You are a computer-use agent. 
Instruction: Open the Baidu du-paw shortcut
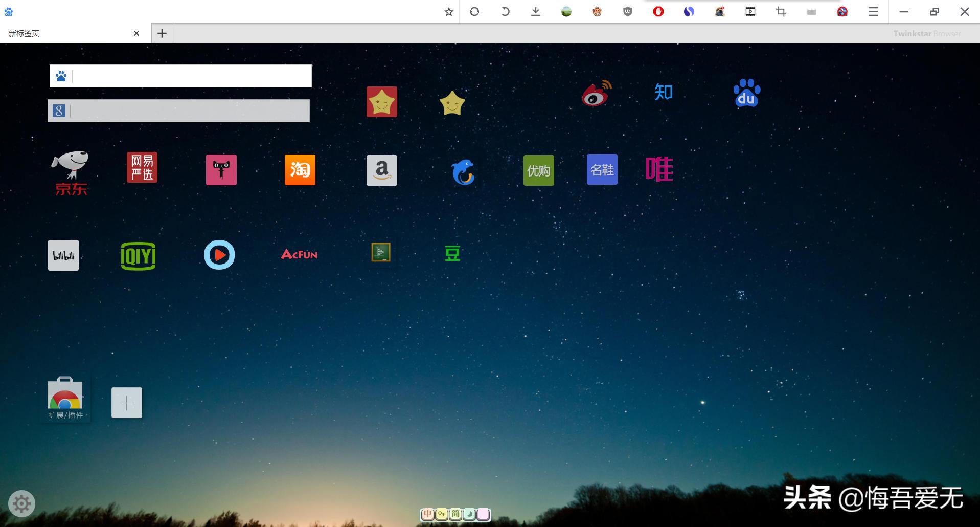(x=747, y=93)
